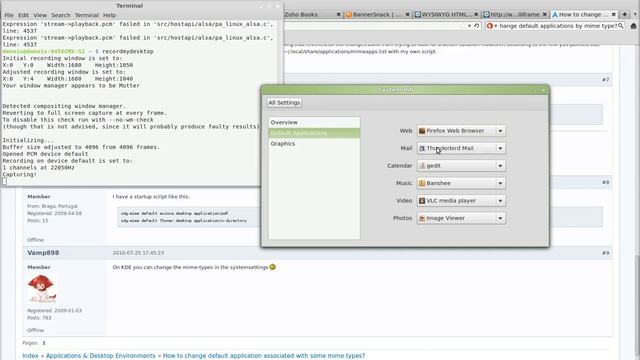Click the gedit icon in Calendar dropdown
The image size is (640, 360).
[x=422, y=166]
